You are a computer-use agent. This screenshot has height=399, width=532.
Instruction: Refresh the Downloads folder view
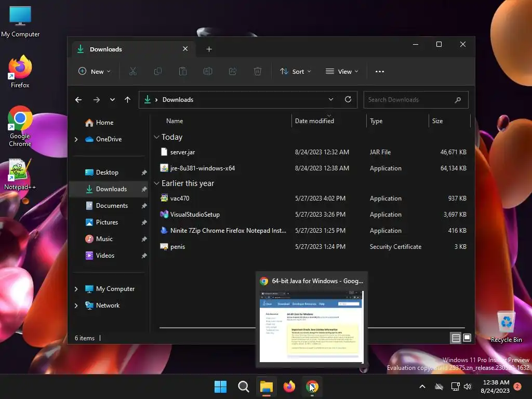tap(348, 99)
